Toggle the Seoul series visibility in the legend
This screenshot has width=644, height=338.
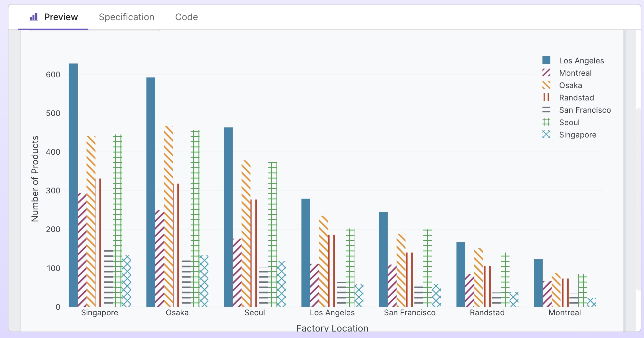pyautogui.click(x=569, y=122)
